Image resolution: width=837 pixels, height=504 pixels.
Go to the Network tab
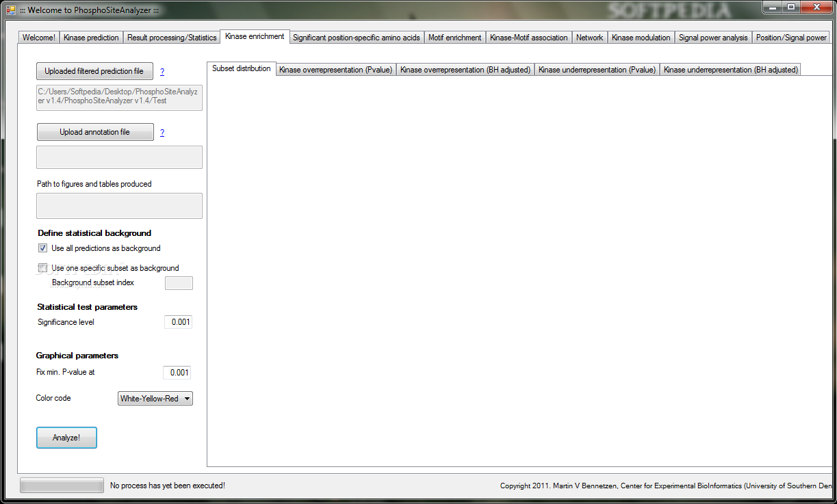coord(590,38)
